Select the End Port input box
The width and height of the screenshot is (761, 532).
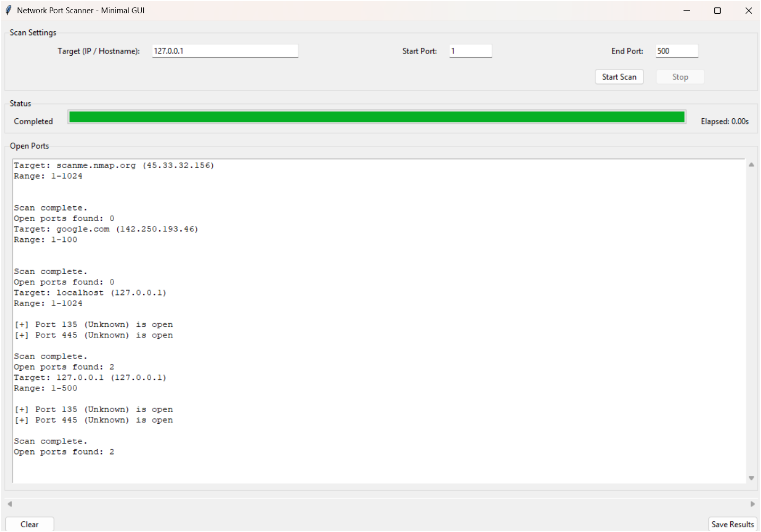[x=677, y=51]
